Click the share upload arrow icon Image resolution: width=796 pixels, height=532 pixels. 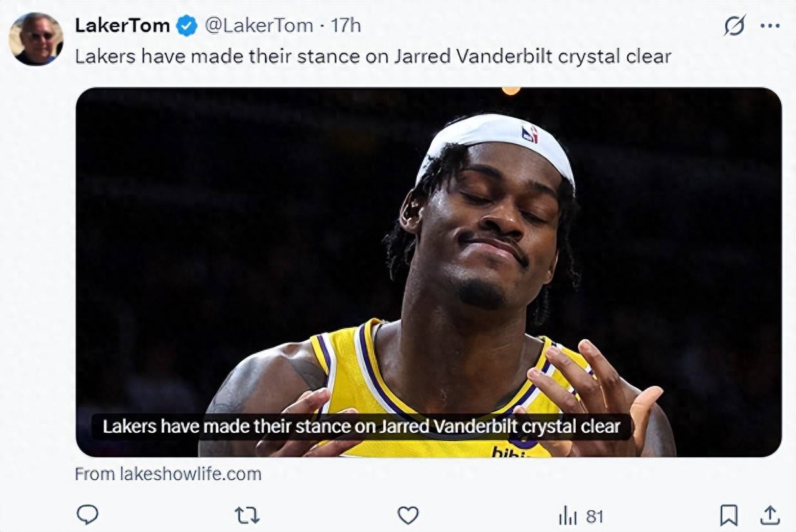770,515
